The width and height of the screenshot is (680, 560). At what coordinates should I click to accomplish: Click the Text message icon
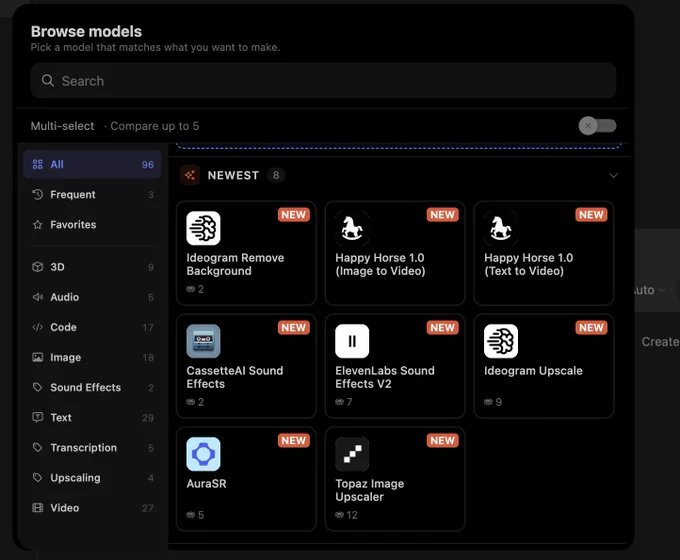tap(38, 417)
